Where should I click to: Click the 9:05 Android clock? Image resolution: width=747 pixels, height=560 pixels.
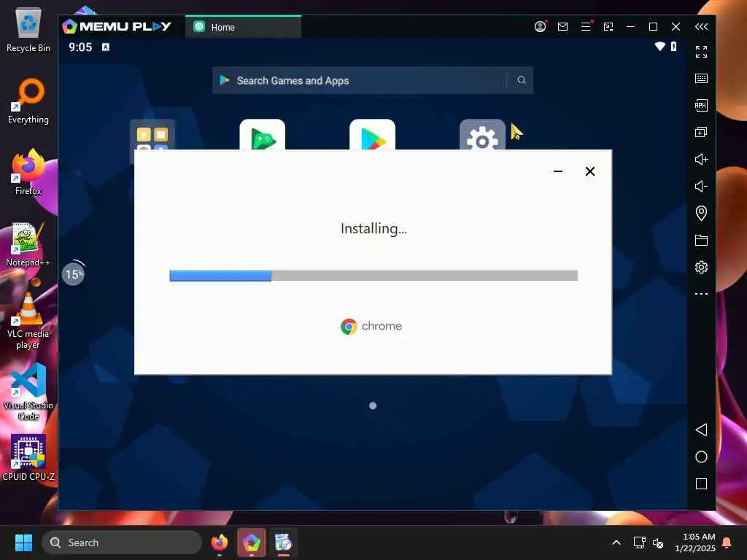[x=80, y=47]
